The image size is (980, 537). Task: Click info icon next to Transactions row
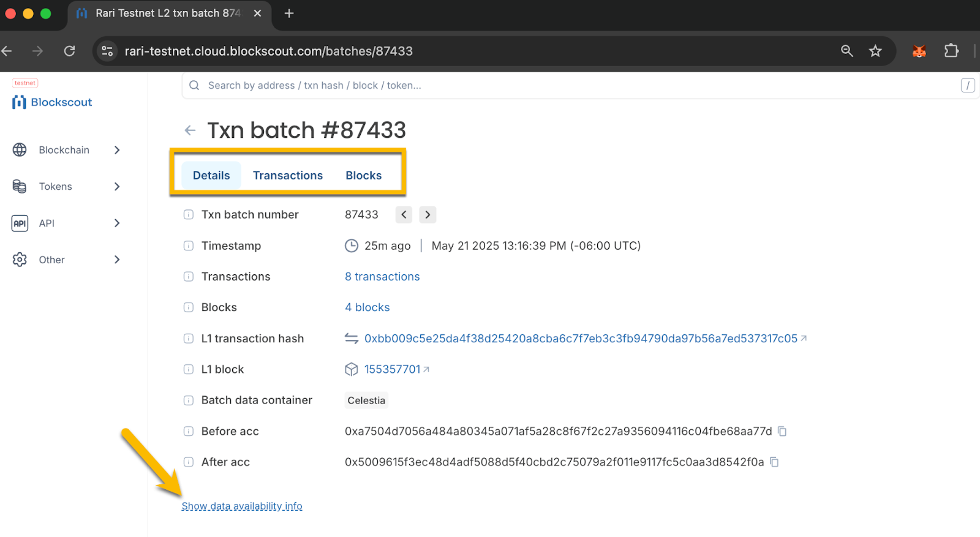coord(189,277)
